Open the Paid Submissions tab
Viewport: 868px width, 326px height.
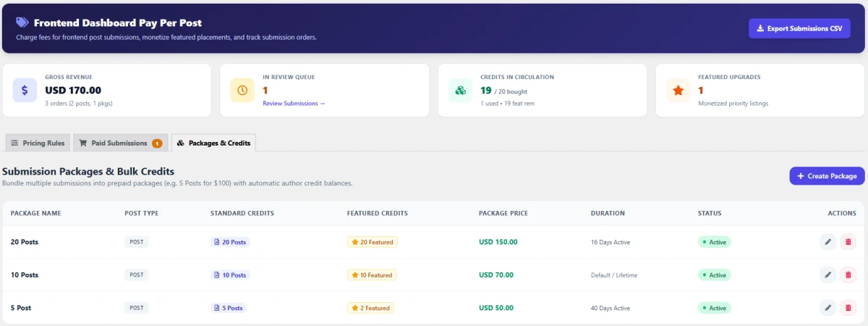click(120, 143)
